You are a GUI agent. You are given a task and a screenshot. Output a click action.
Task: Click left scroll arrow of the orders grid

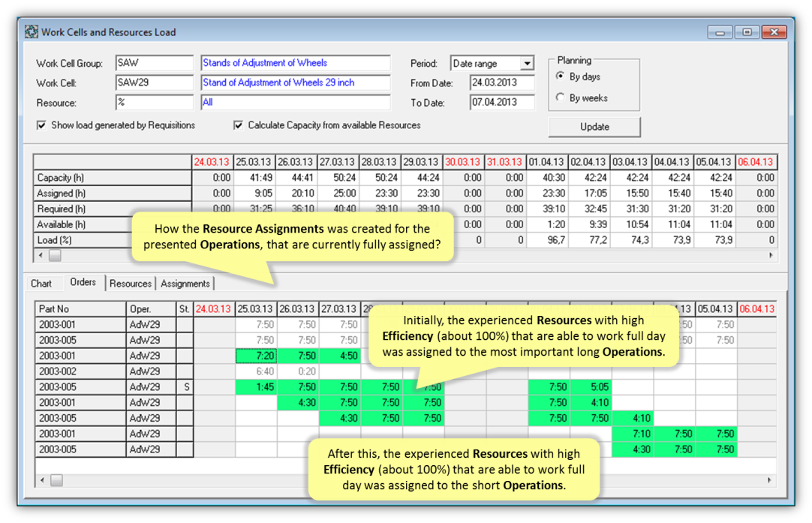43,480
